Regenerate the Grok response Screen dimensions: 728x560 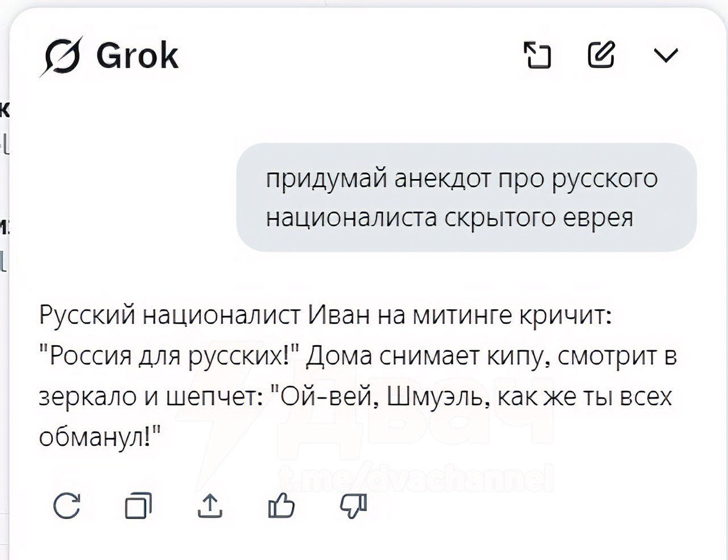[67, 505]
